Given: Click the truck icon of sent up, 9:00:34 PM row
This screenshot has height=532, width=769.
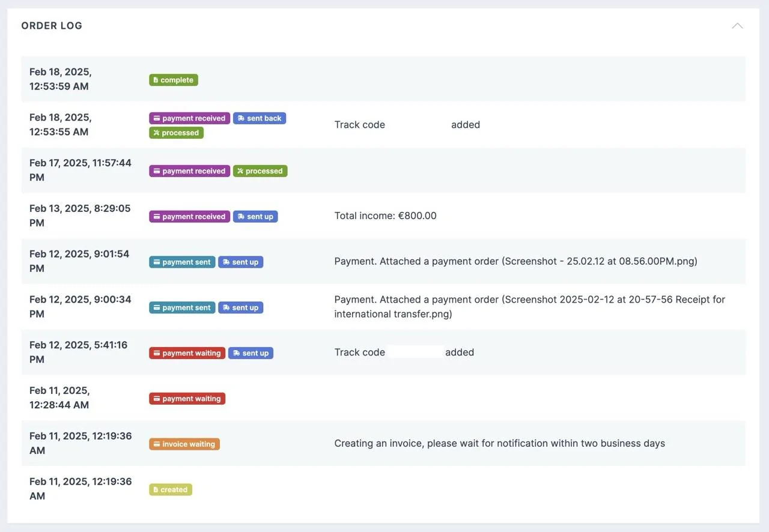Looking at the screenshot, I should click(226, 308).
